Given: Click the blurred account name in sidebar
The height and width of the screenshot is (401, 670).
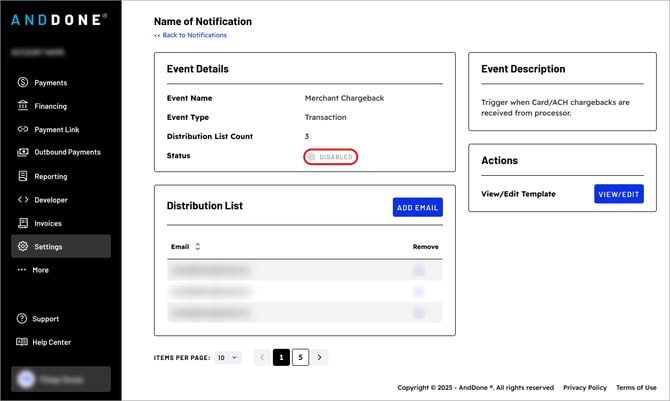Looking at the screenshot, I should click(x=38, y=52).
